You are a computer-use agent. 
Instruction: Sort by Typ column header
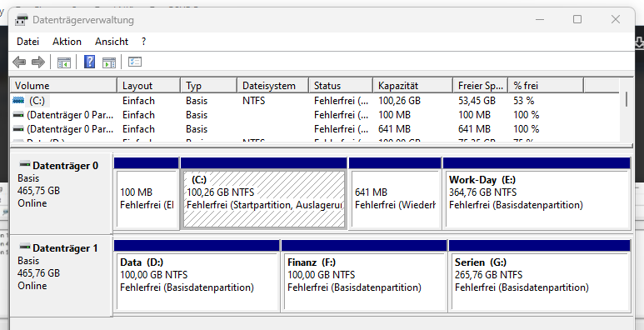[209, 86]
